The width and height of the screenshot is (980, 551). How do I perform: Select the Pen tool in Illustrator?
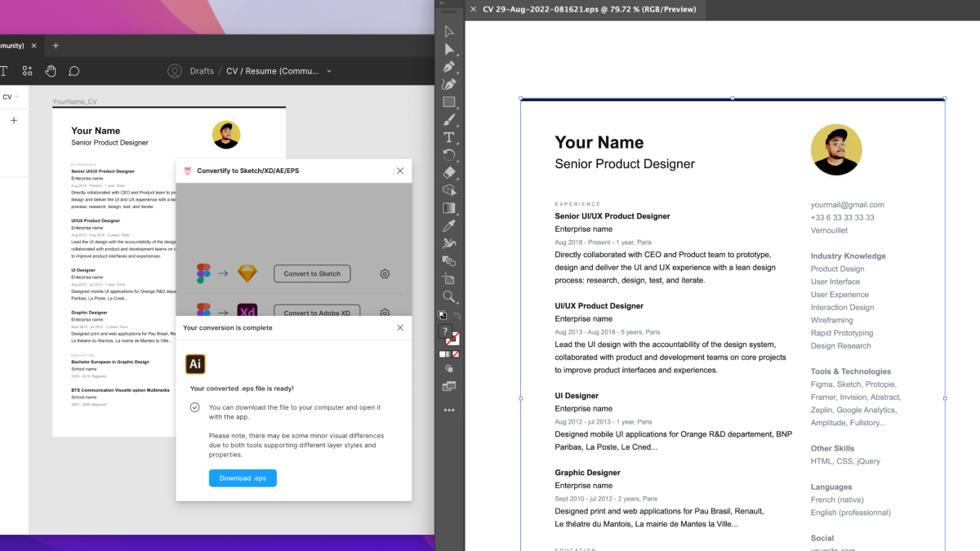[x=449, y=67]
